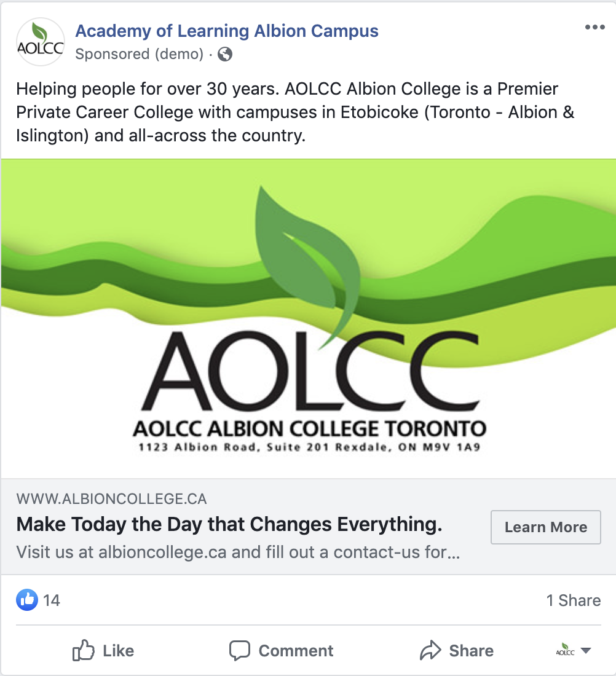
Task: Click the Sponsored (demo) label
Action: pyautogui.click(x=139, y=55)
